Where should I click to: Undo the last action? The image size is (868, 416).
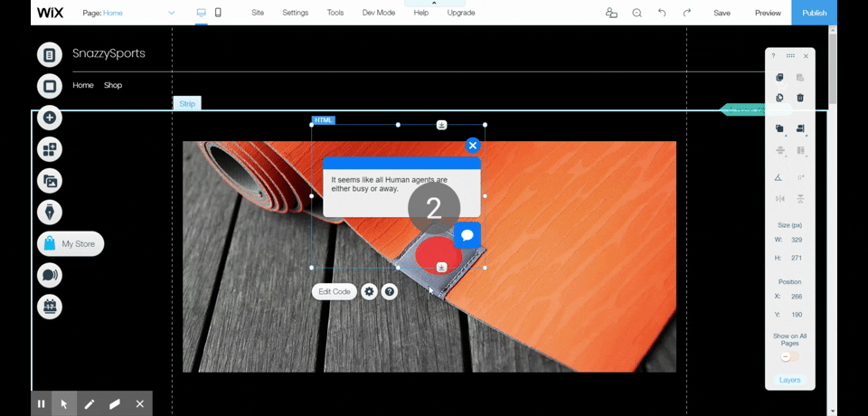662,13
